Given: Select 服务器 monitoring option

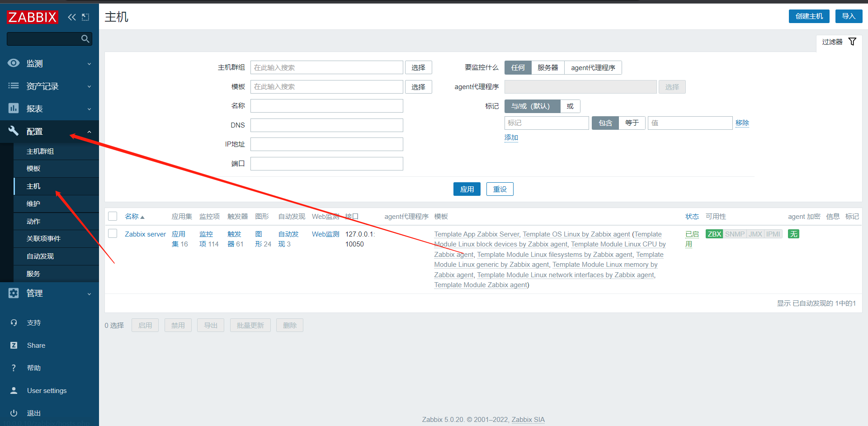Looking at the screenshot, I should (x=548, y=68).
